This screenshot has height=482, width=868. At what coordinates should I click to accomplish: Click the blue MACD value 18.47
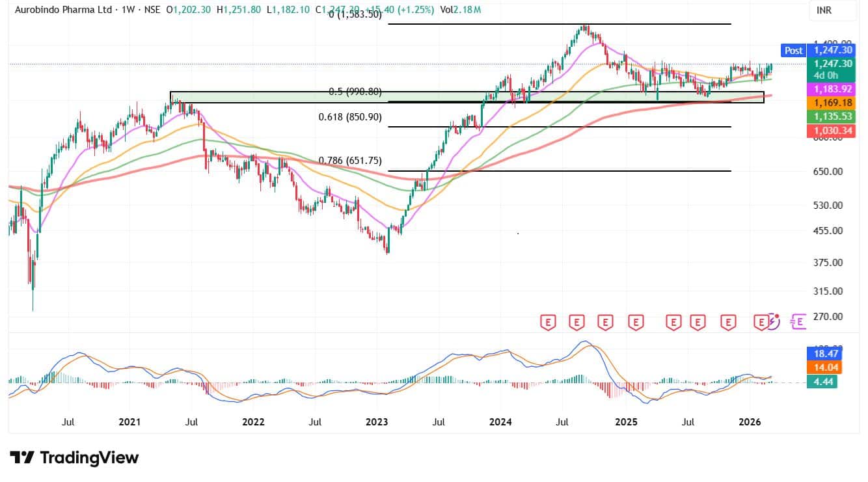click(825, 354)
